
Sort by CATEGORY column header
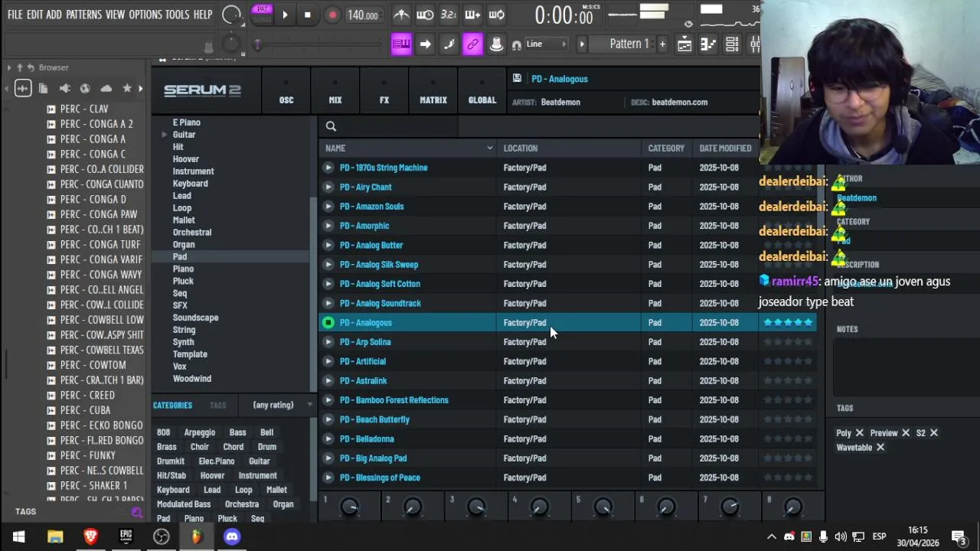point(666,148)
